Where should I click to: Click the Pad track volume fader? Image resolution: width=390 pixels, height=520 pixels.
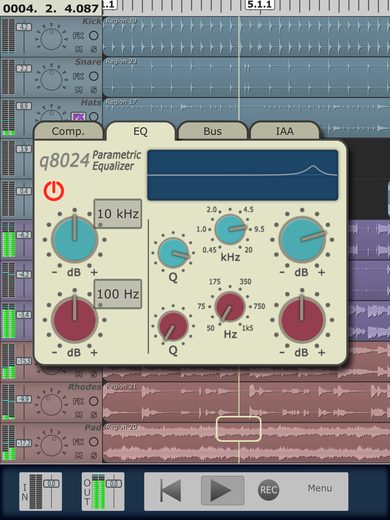coord(24,443)
